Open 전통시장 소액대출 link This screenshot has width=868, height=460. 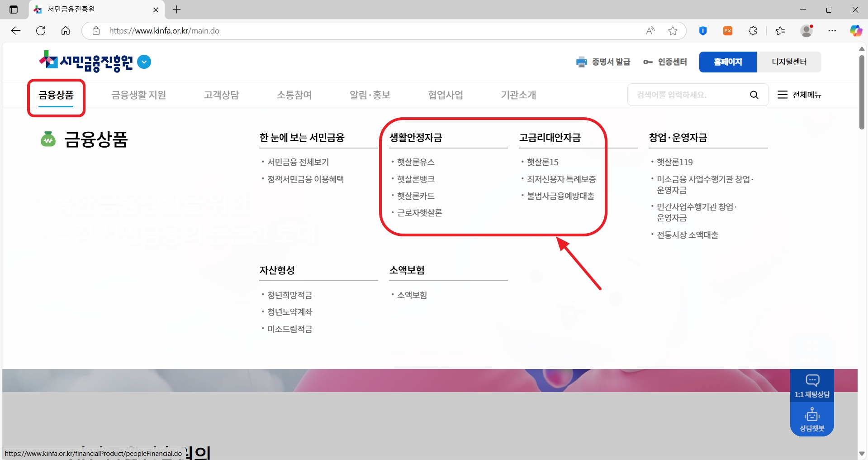(x=687, y=235)
